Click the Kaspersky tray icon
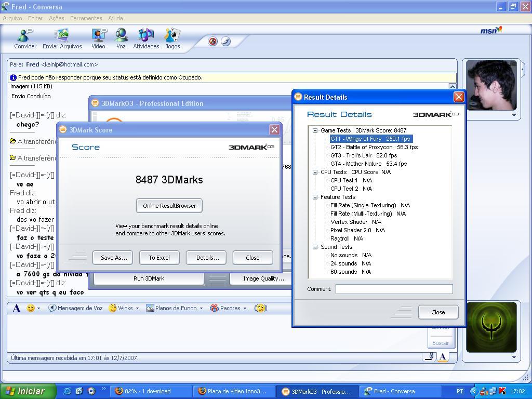Viewport: 532px width, 399px height. [x=502, y=391]
